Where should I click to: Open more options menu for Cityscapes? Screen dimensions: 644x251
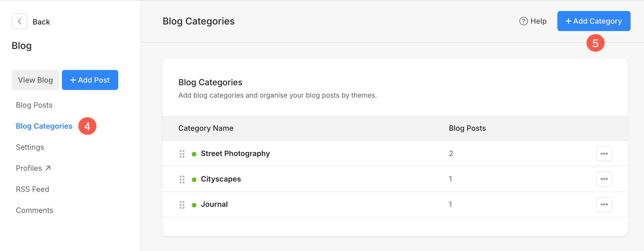tap(604, 179)
